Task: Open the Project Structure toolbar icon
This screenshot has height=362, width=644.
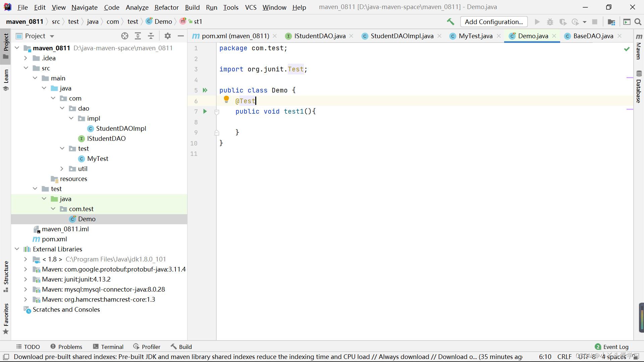Action: click(611, 22)
